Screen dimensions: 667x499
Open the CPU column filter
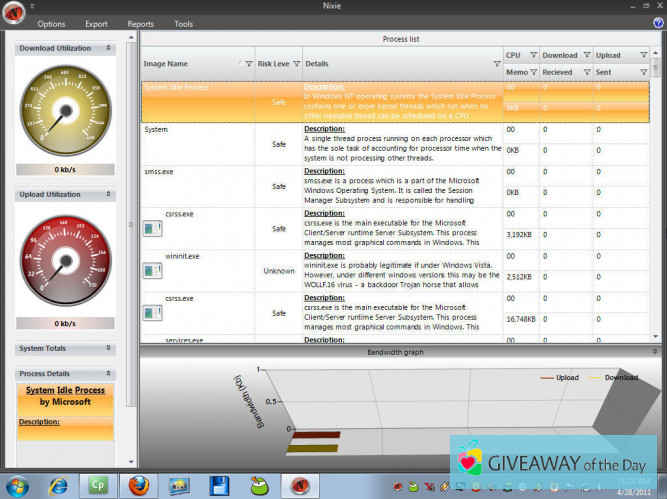tap(533, 55)
